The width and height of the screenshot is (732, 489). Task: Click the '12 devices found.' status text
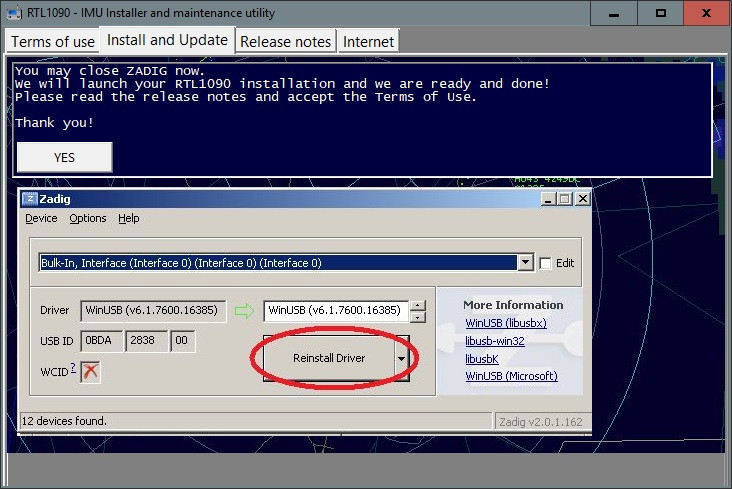point(64,421)
